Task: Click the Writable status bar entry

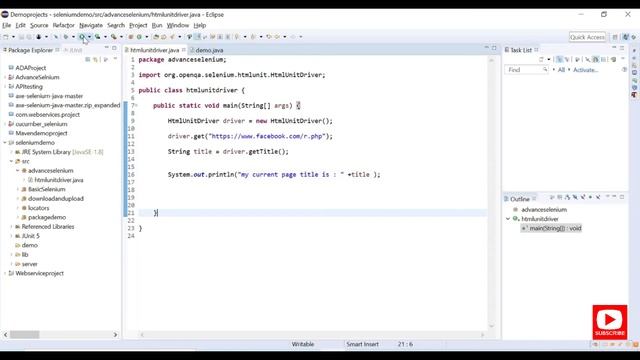Action: [x=303, y=344]
